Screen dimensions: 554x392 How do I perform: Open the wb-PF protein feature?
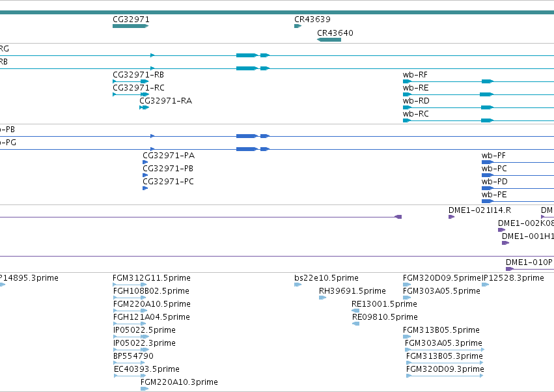518,162
